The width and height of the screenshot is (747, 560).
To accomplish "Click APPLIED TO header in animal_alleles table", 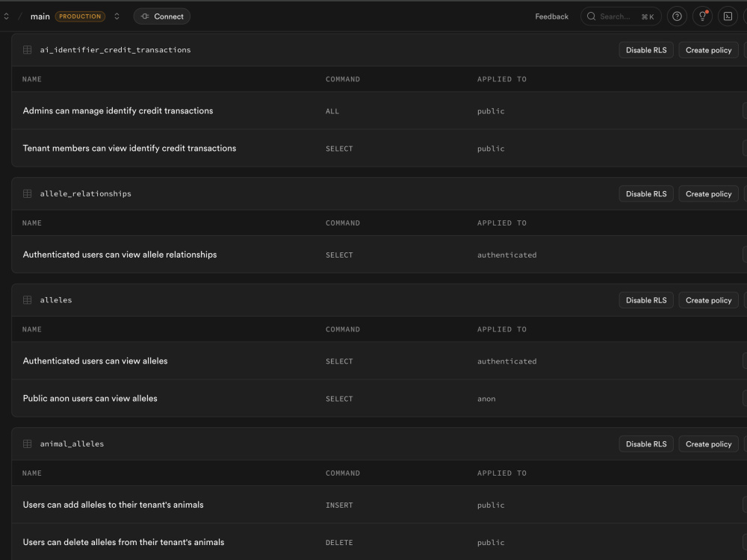I will [502, 473].
